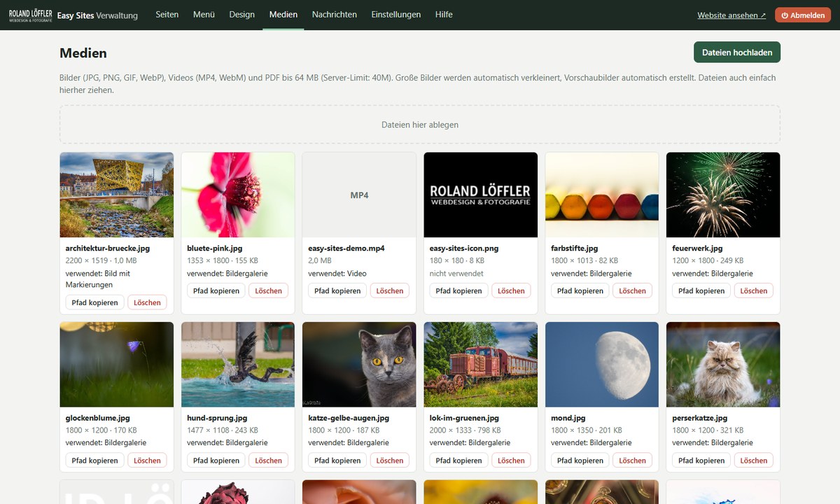Screen dimensions: 840x504
Task: Copy path of mond.jpg
Action: pyautogui.click(x=580, y=460)
